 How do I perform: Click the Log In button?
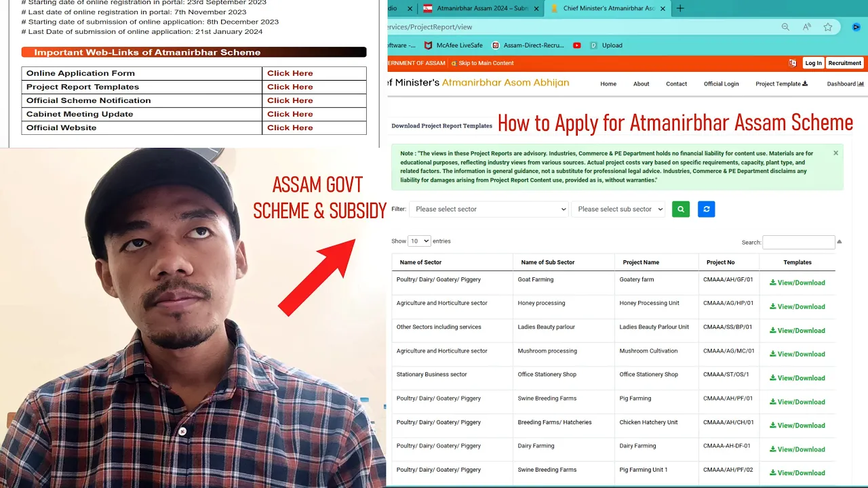[814, 63]
